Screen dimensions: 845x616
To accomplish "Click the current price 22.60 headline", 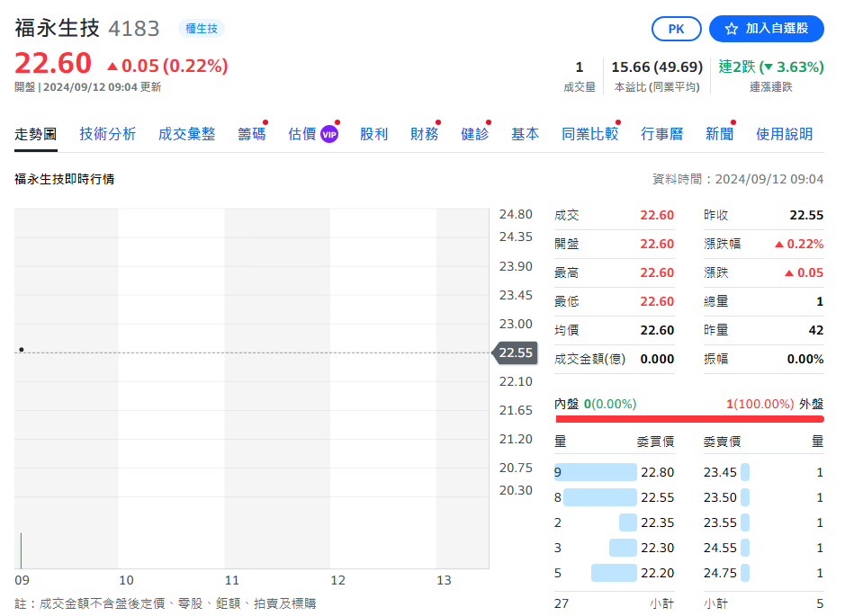I will coord(53,64).
